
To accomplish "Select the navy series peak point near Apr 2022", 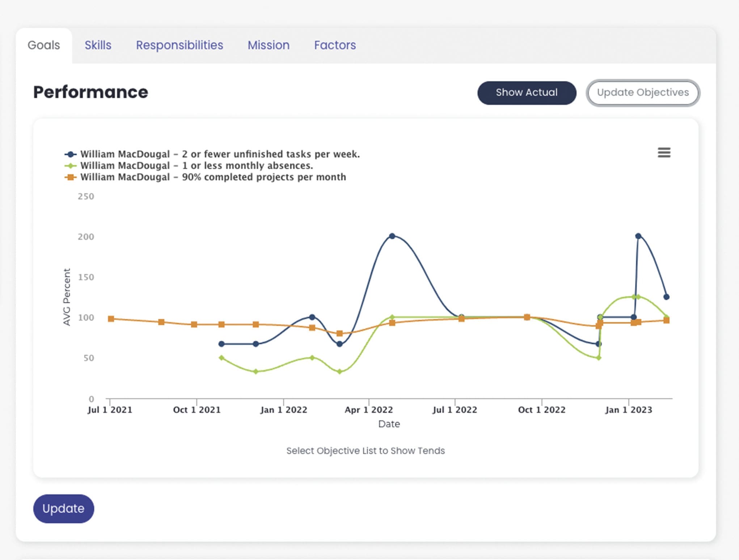I will (392, 236).
